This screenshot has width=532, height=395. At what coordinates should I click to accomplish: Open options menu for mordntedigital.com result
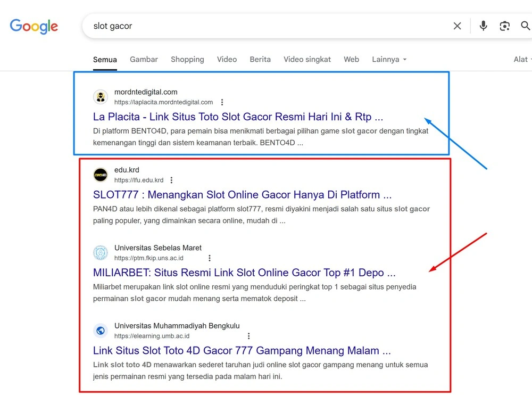[x=222, y=102]
